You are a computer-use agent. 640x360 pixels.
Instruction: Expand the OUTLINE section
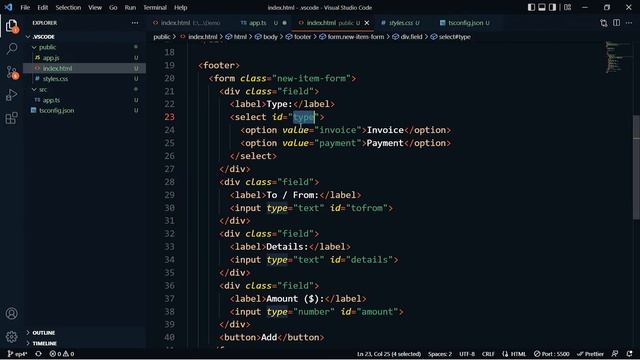click(x=84, y=333)
